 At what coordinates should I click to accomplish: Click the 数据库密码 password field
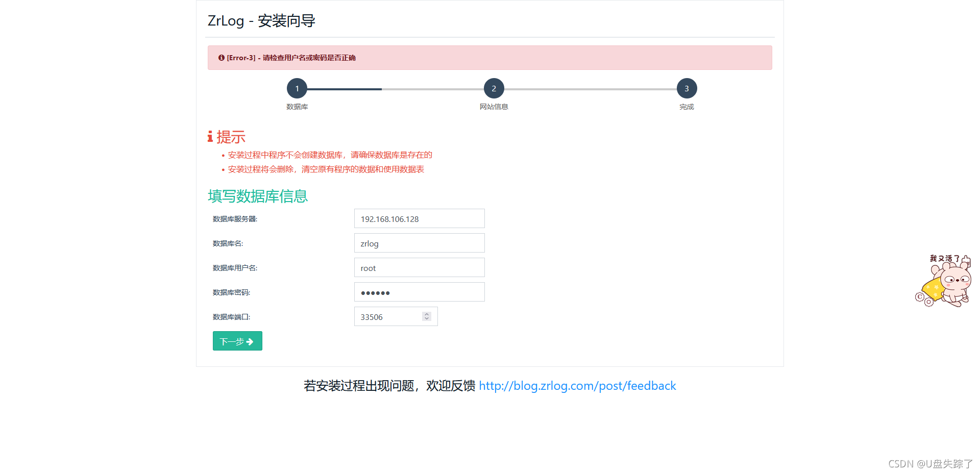pos(419,292)
